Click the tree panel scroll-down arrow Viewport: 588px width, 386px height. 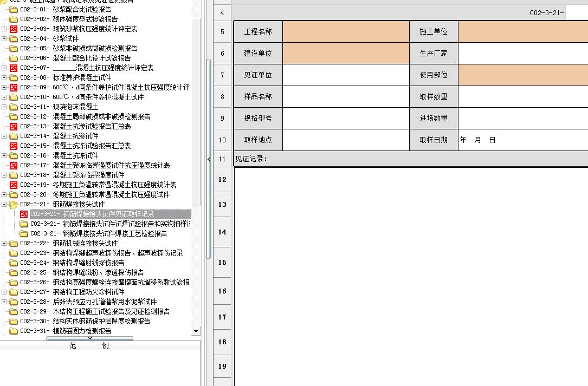pos(196,331)
